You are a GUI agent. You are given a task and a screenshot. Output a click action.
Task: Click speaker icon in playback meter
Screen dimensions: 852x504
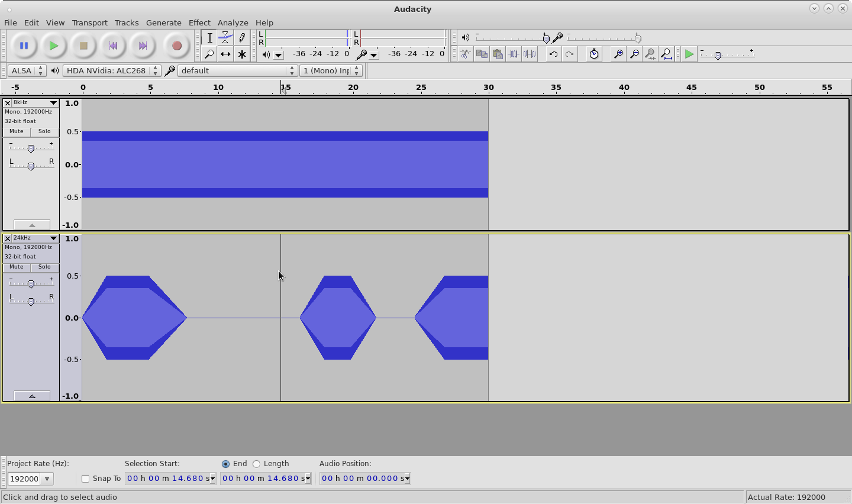[266, 54]
